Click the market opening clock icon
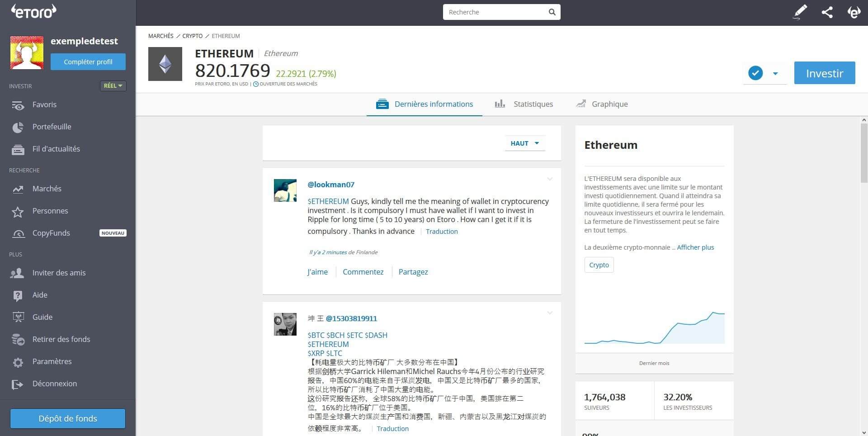This screenshot has height=436, width=868. pyautogui.click(x=256, y=84)
